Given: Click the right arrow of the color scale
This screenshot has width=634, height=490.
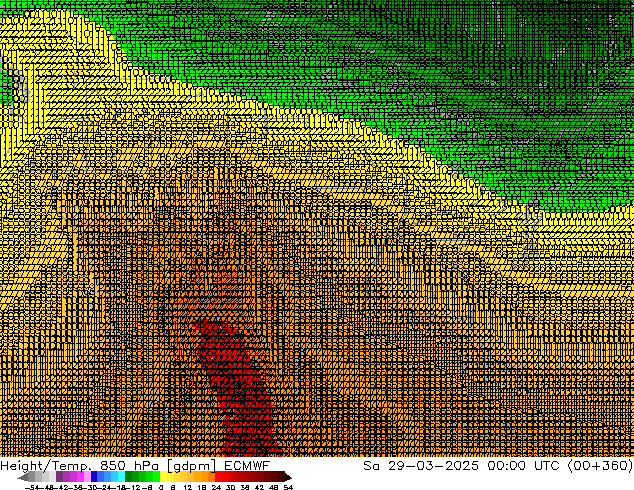Looking at the screenshot, I should point(288,477).
